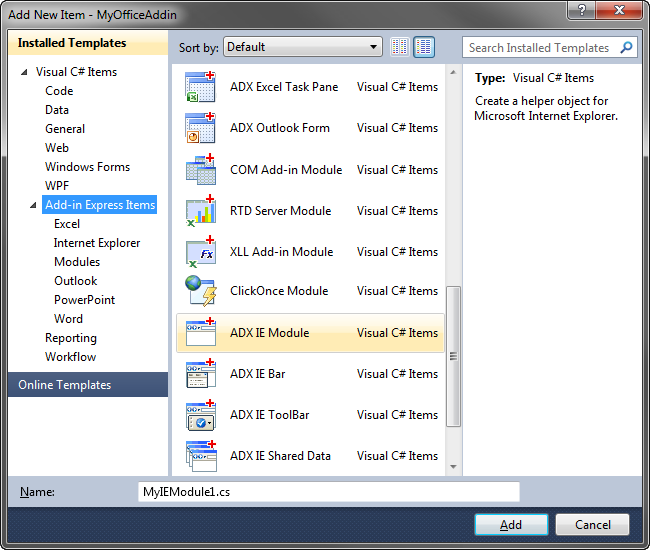Click the Add button
Screen dimensions: 650x550
click(511, 525)
